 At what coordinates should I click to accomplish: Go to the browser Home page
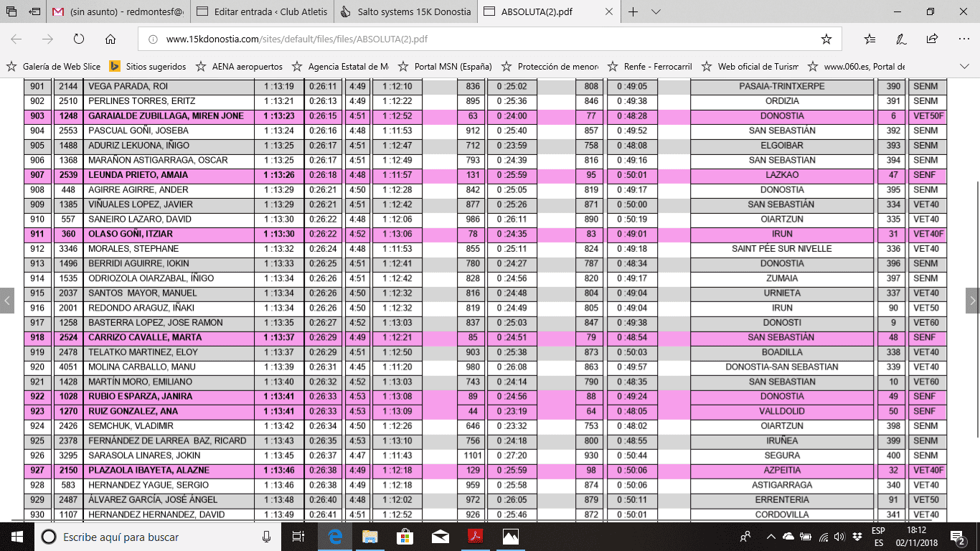[x=110, y=39]
